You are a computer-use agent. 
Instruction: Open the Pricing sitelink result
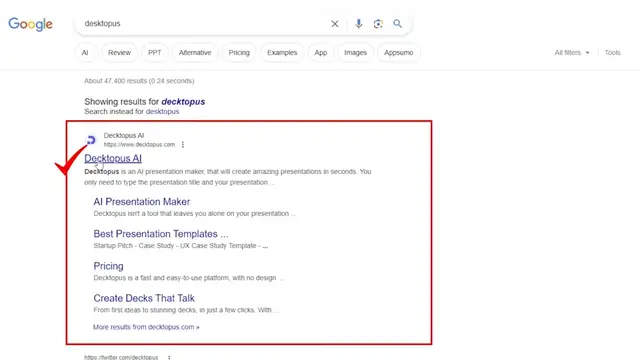[109, 266]
